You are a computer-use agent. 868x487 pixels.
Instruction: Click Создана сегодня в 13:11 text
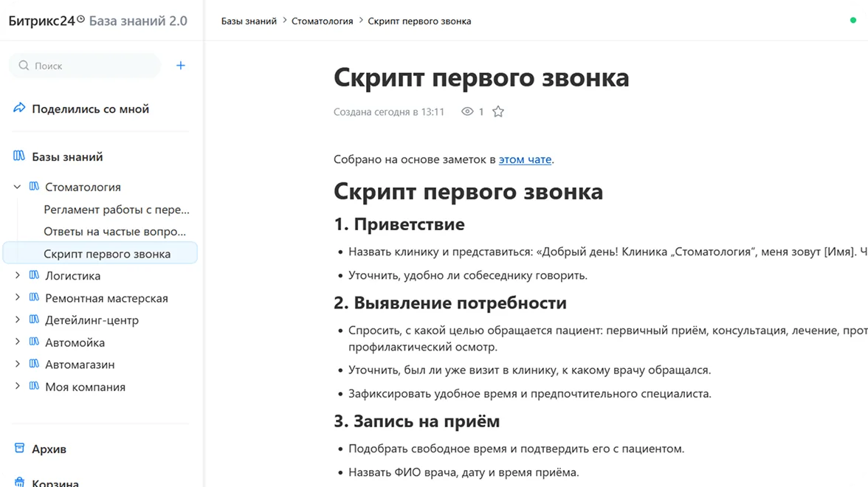(x=388, y=112)
